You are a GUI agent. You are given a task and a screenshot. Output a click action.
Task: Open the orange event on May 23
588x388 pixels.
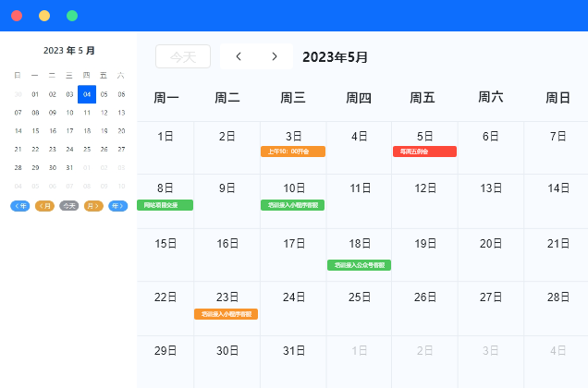227,314
